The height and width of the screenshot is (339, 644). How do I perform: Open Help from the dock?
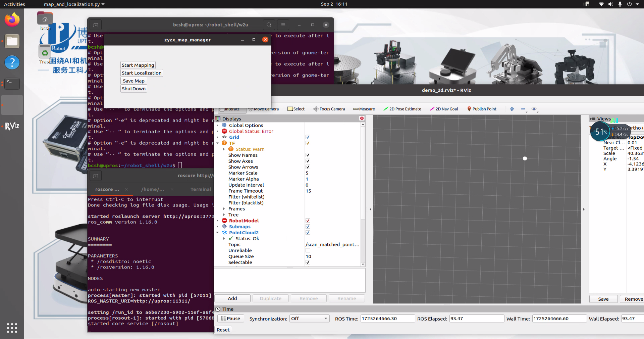12,62
